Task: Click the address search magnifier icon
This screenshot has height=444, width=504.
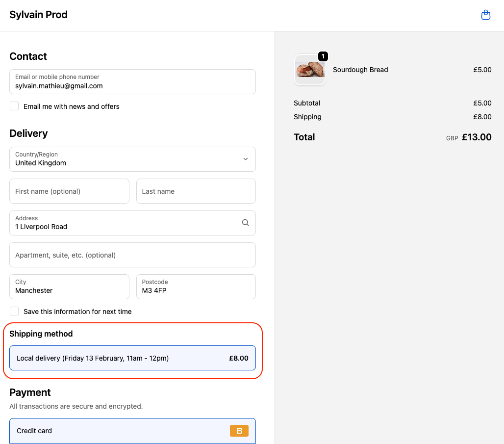Action: point(246,223)
